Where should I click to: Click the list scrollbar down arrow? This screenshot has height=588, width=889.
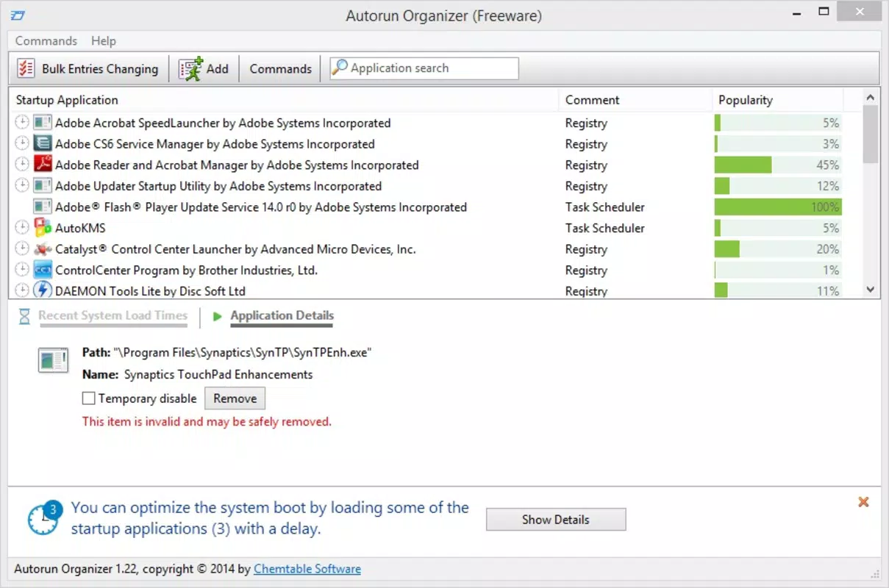click(871, 290)
